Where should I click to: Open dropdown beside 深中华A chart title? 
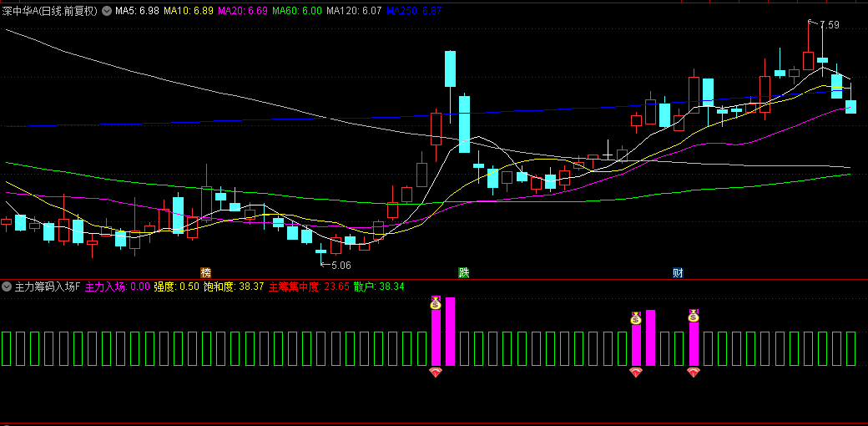pyautogui.click(x=107, y=11)
